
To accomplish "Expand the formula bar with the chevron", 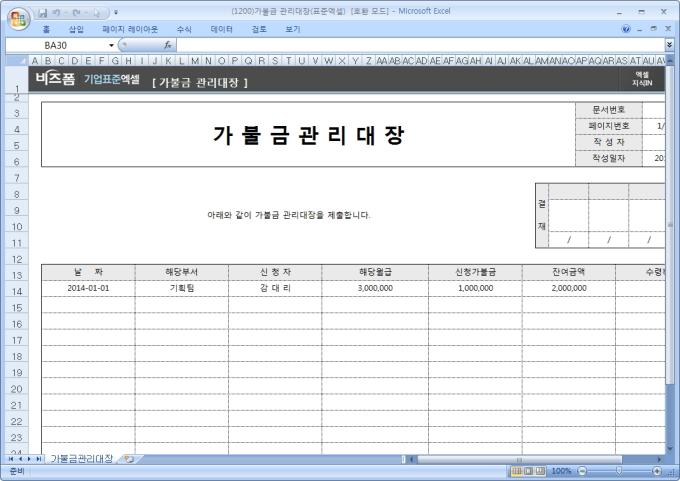I will (x=669, y=45).
